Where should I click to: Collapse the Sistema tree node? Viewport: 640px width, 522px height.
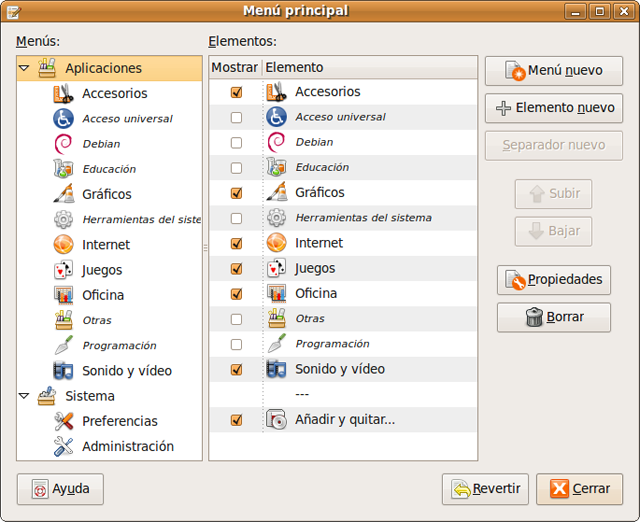tap(24, 396)
